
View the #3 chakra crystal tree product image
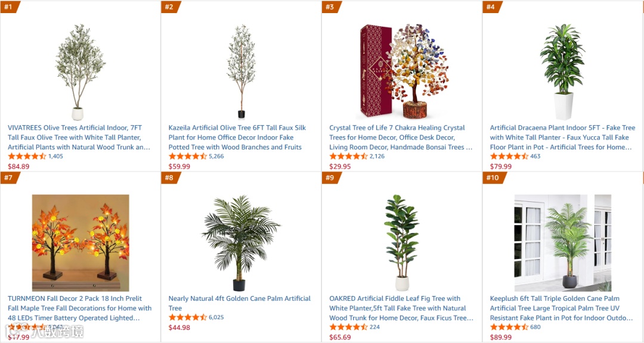point(404,71)
